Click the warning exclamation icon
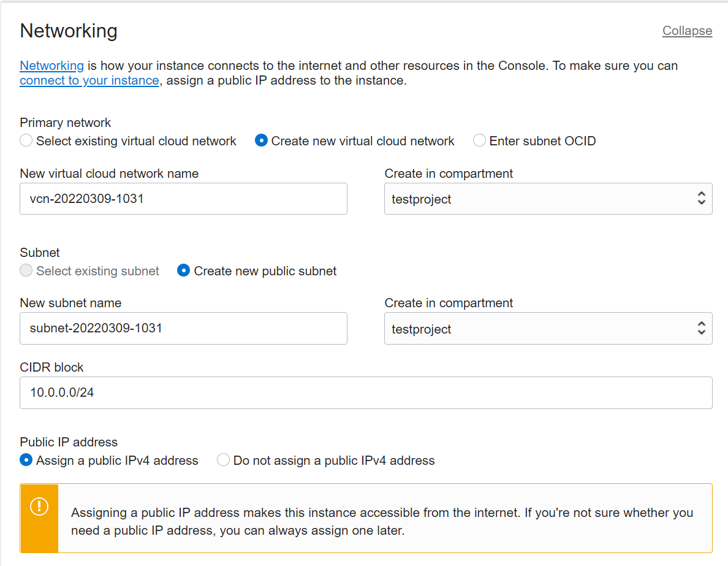728x566 pixels. [39, 506]
